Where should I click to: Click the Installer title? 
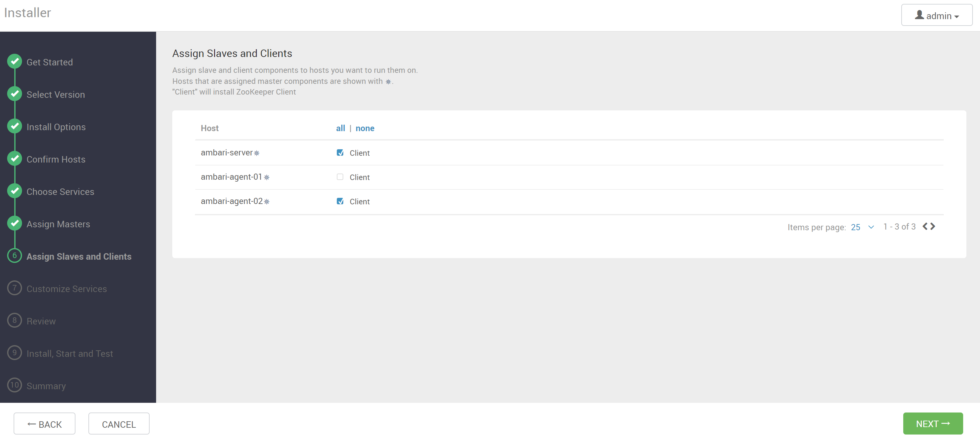pyautogui.click(x=28, y=13)
